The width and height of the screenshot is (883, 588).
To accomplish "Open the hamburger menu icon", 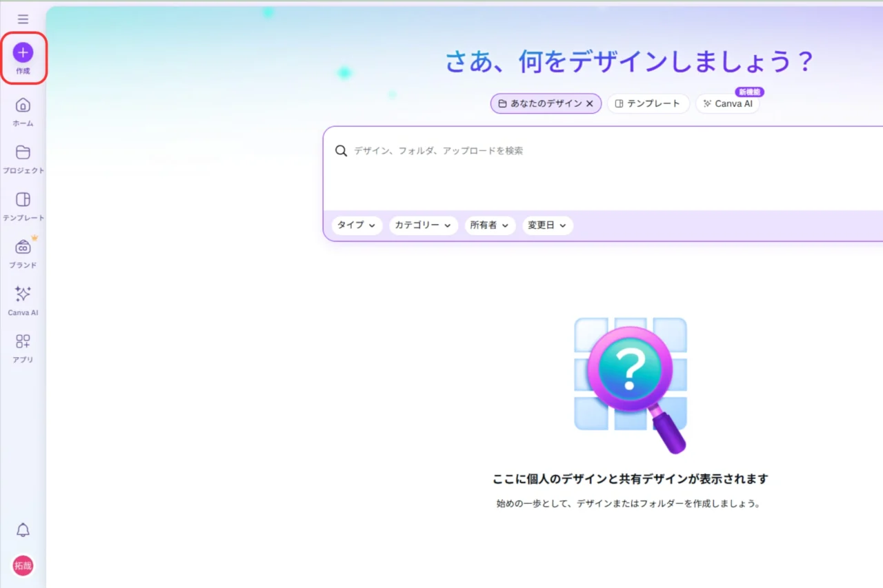I will (23, 19).
